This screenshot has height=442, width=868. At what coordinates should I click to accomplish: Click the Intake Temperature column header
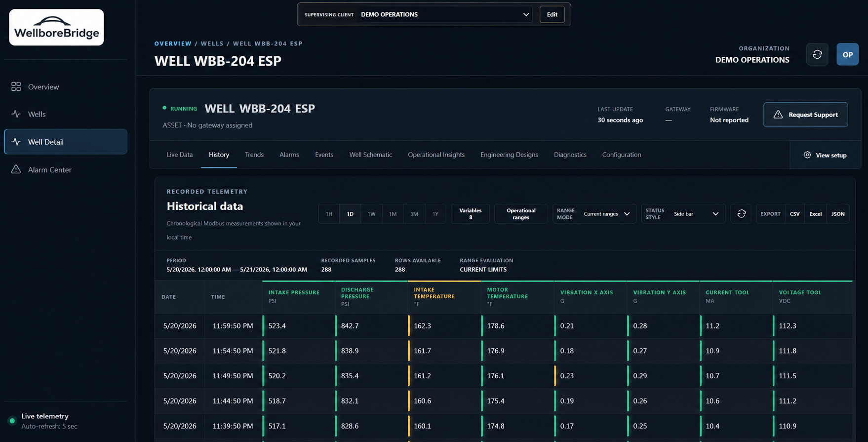444,297
